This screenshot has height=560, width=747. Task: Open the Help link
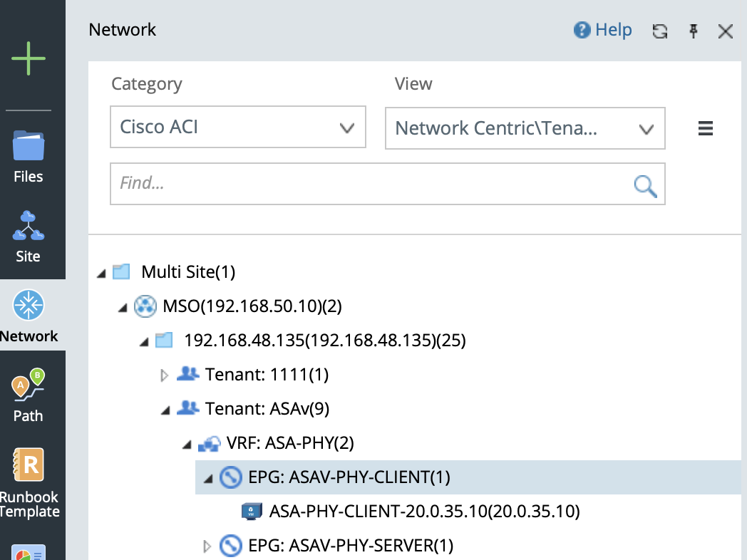603,30
